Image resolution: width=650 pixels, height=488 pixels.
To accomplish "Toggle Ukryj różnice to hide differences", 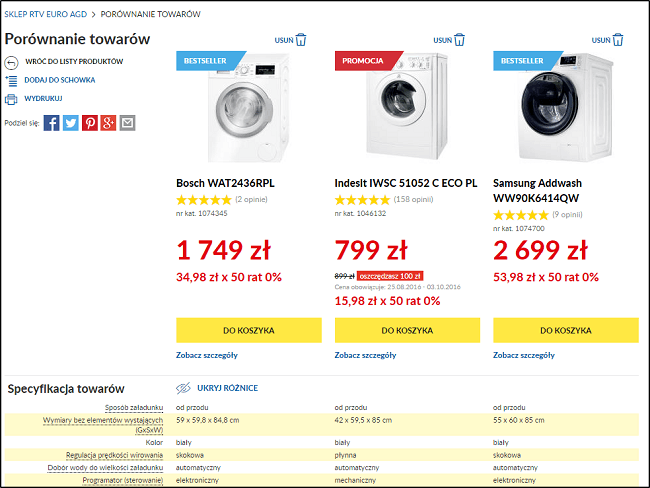I will point(227,388).
